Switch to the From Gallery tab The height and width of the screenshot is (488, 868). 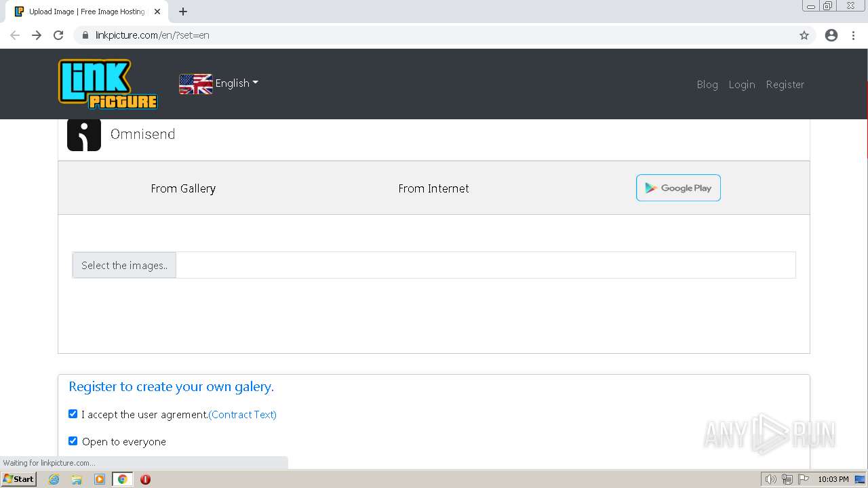click(x=183, y=188)
